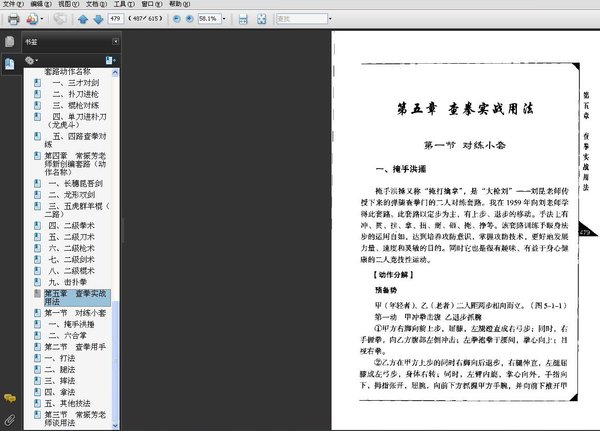Click bookmarks scrollbar down arrow

pos(115,425)
